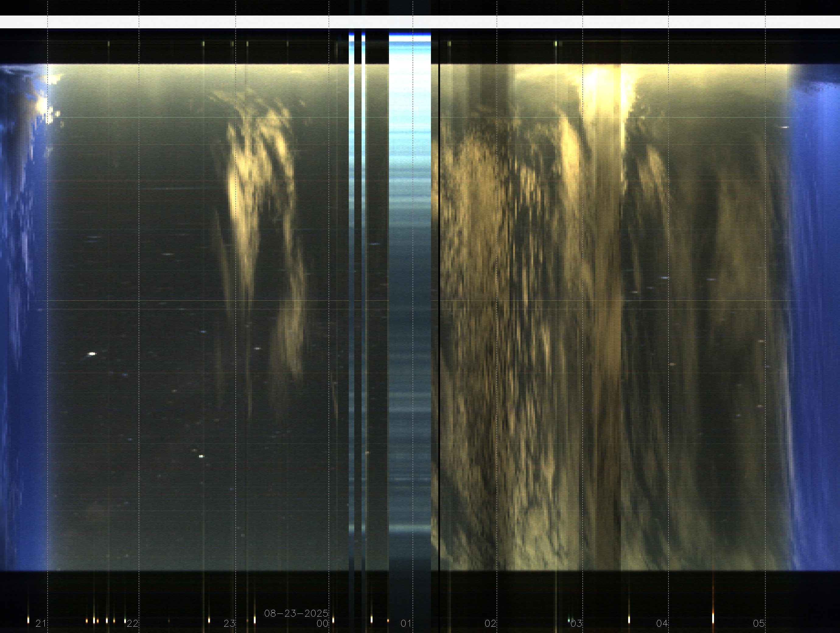Click the 08-23-2025 date label

pyautogui.click(x=296, y=613)
